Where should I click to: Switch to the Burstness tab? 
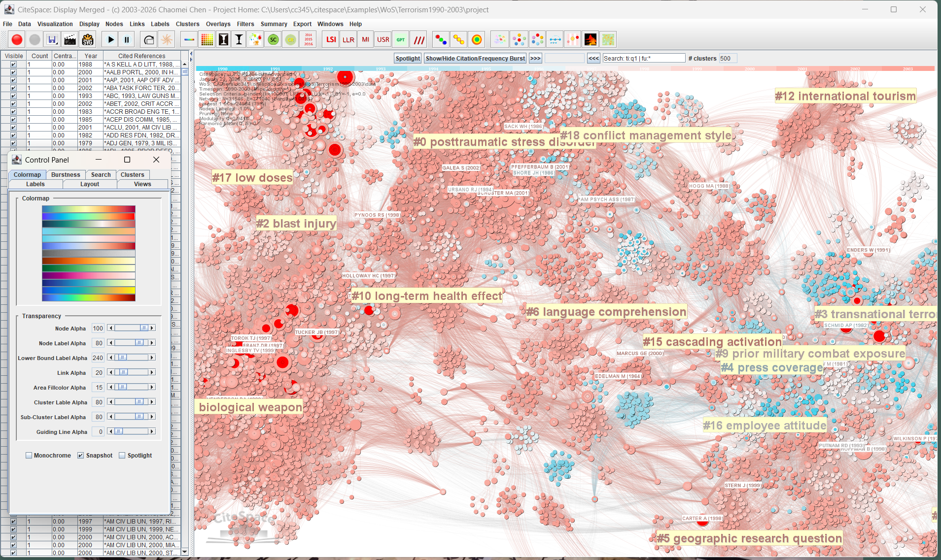click(x=66, y=175)
